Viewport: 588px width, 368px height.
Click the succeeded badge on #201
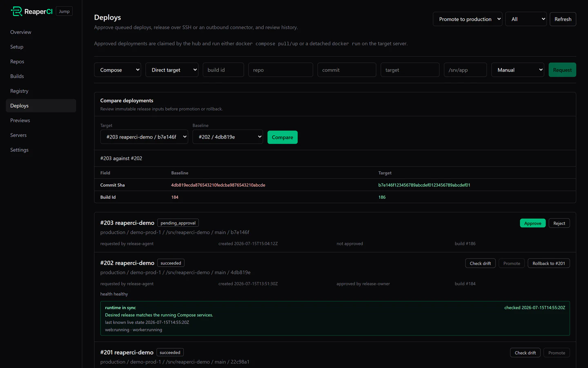(x=170, y=352)
